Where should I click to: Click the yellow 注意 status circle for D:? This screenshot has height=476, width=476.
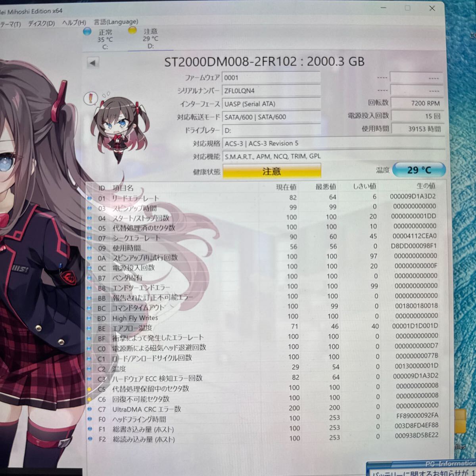click(x=132, y=30)
